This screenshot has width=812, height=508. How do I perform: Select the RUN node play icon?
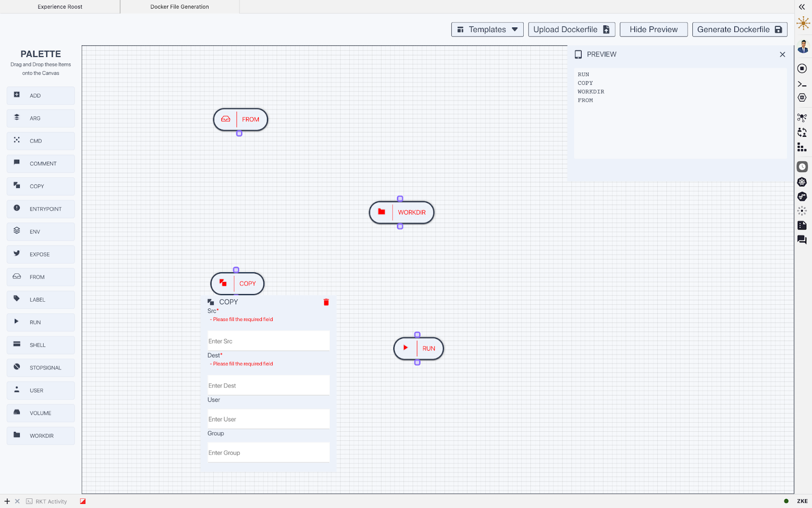coord(405,348)
